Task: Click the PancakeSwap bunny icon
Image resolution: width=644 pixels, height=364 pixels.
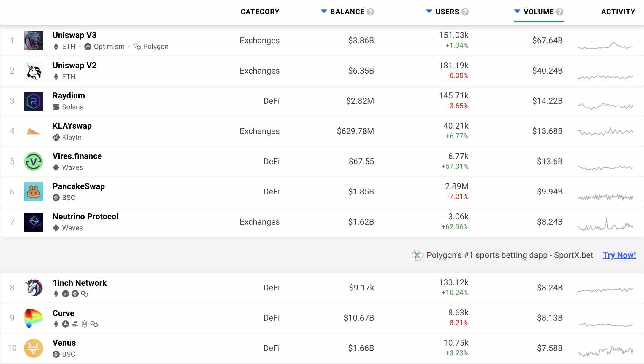Action: tap(33, 192)
